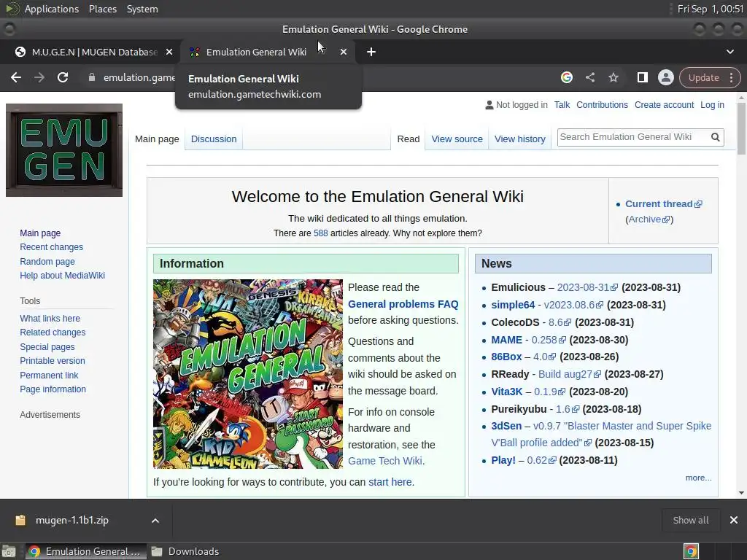Go back with the browser back arrow
The width and height of the screenshot is (747, 560).
(16, 77)
